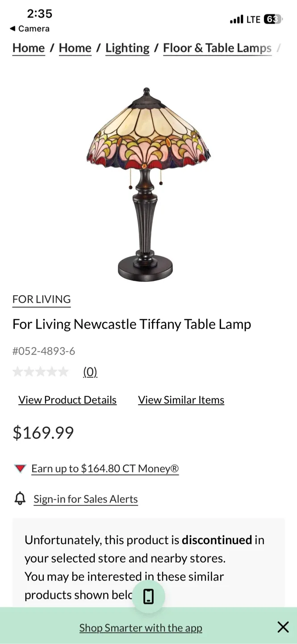Open the FOR LIVING brand page
Viewport: 297px width, 644px height.
(41, 299)
